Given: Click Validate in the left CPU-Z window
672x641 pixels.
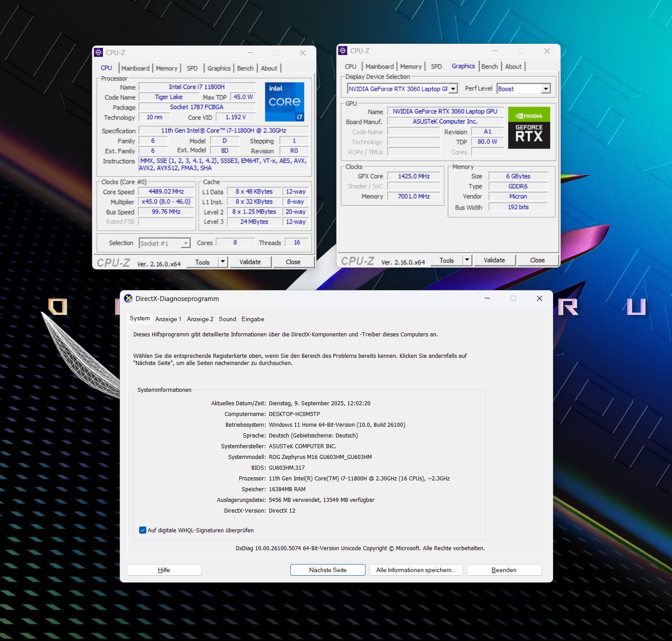Looking at the screenshot, I should (x=250, y=262).
